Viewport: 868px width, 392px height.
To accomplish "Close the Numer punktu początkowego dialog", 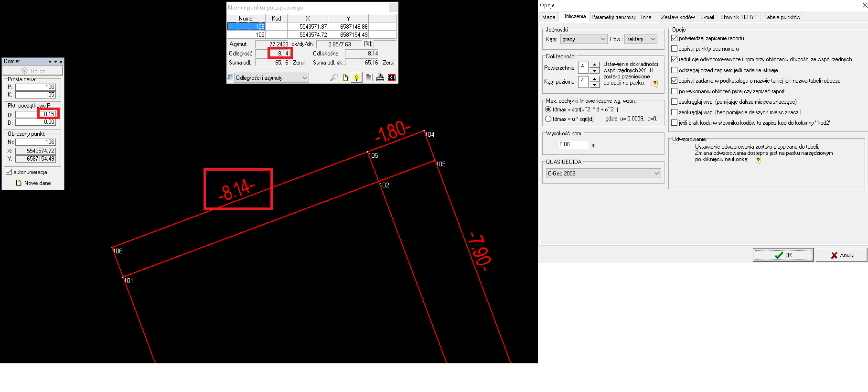I will coord(393,7).
